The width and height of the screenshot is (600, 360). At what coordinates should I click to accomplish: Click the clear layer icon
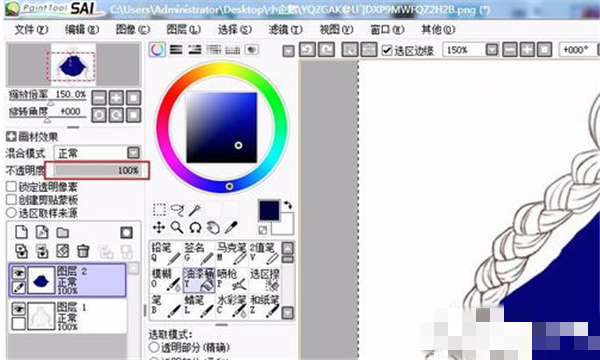63,251
